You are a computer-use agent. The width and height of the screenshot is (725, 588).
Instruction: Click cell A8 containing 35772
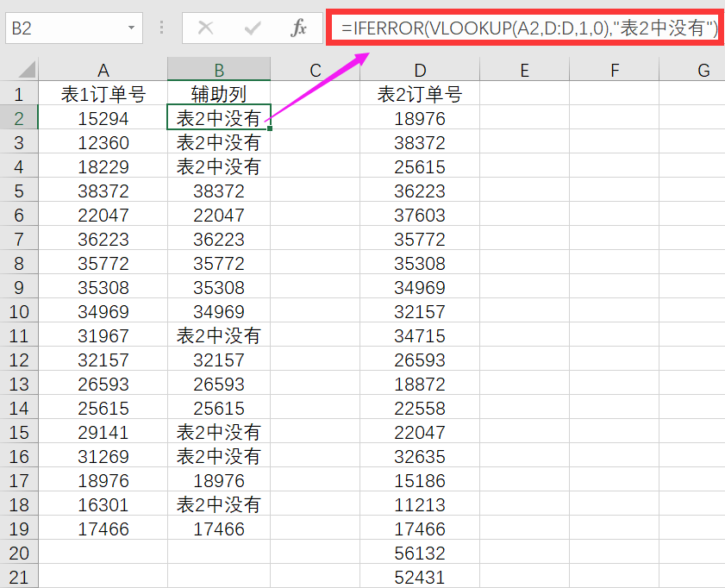click(103, 264)
